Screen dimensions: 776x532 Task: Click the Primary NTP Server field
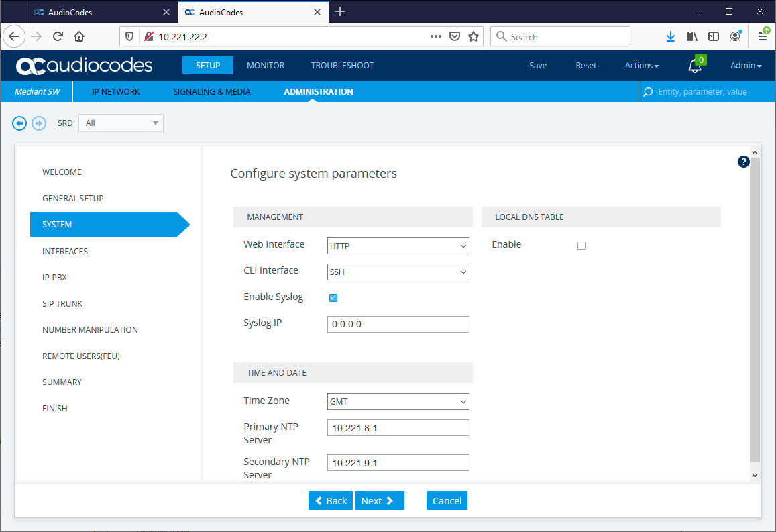pyautogui.click(x=398, y=428)
